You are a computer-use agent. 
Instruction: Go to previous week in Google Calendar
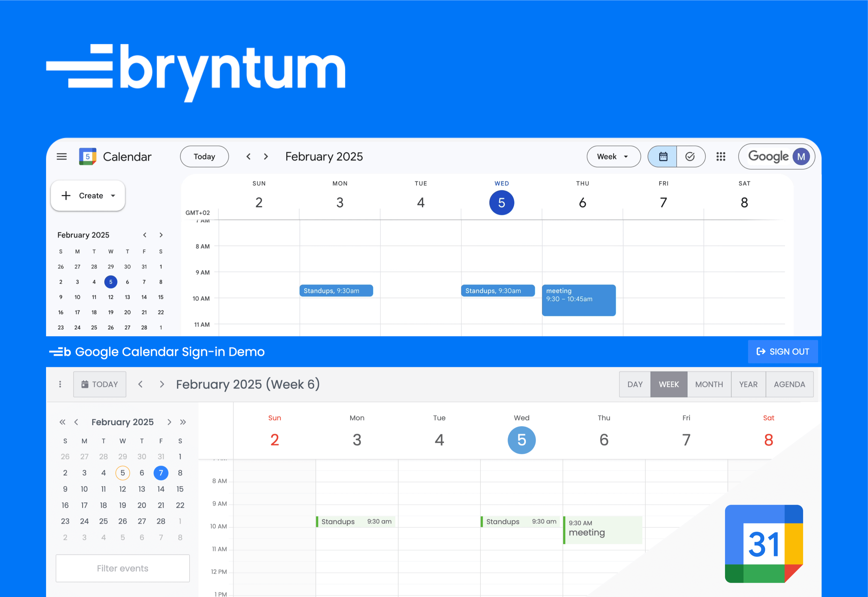tap(248, 156)
